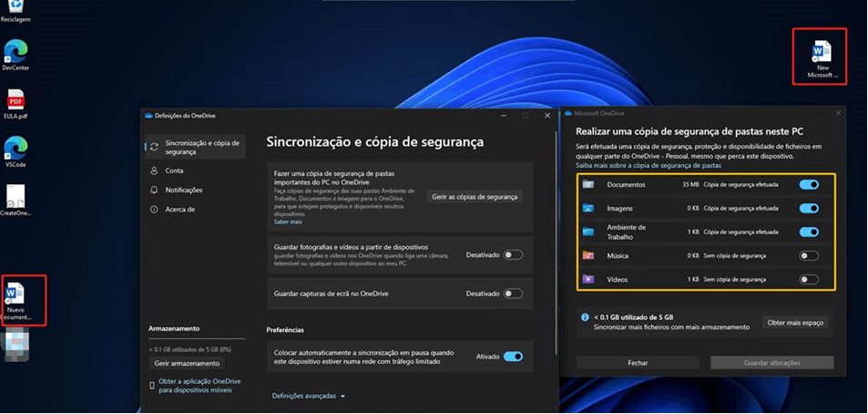
Task: Click the Vídeos folder icon
Action: [588, 279]
